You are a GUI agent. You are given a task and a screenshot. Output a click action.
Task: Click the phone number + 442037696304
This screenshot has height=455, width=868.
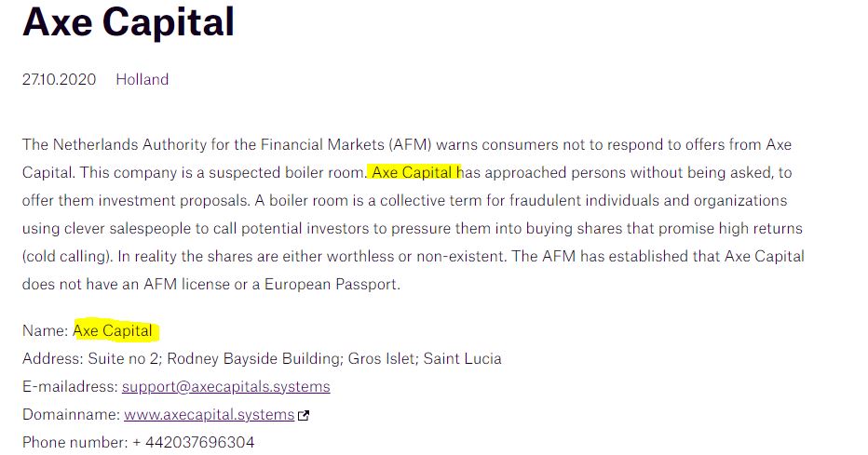pos(193,442)
